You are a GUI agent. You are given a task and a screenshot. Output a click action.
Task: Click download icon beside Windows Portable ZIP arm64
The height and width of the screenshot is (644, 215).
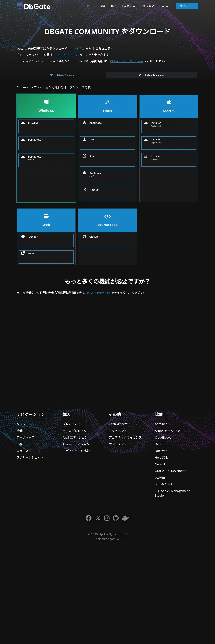tap(23, 156)
